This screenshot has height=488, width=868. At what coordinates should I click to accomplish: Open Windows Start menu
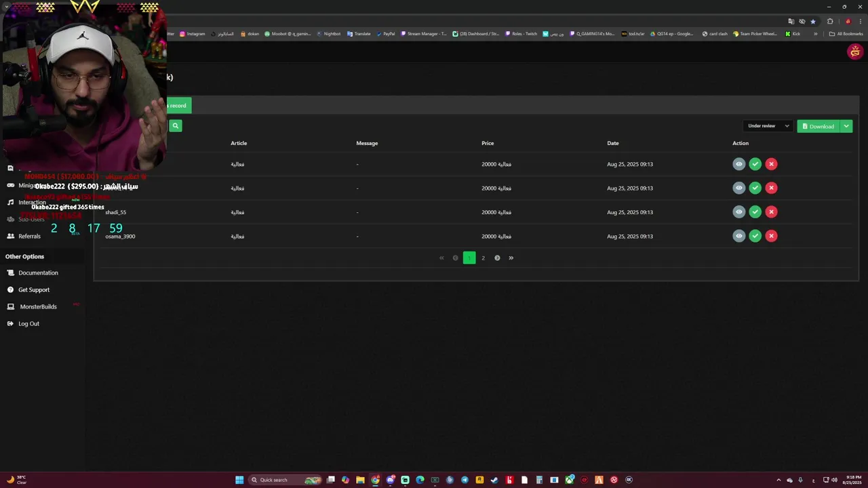pos(239,480)
